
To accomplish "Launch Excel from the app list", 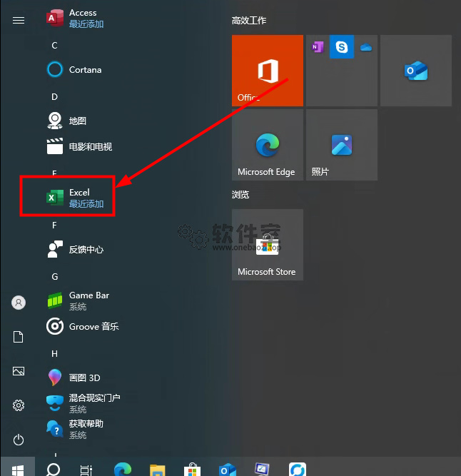I will 75,198.
